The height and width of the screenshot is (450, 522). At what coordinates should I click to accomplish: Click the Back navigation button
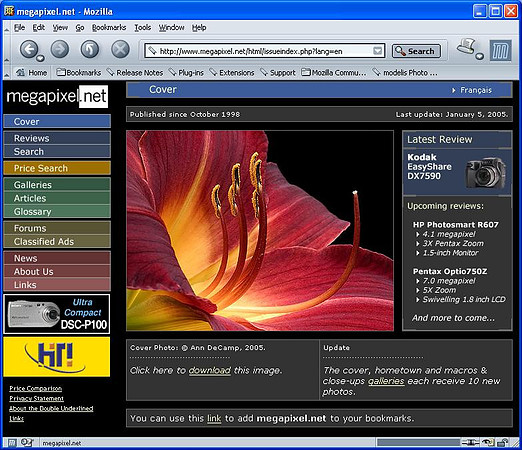coord(29,50)
